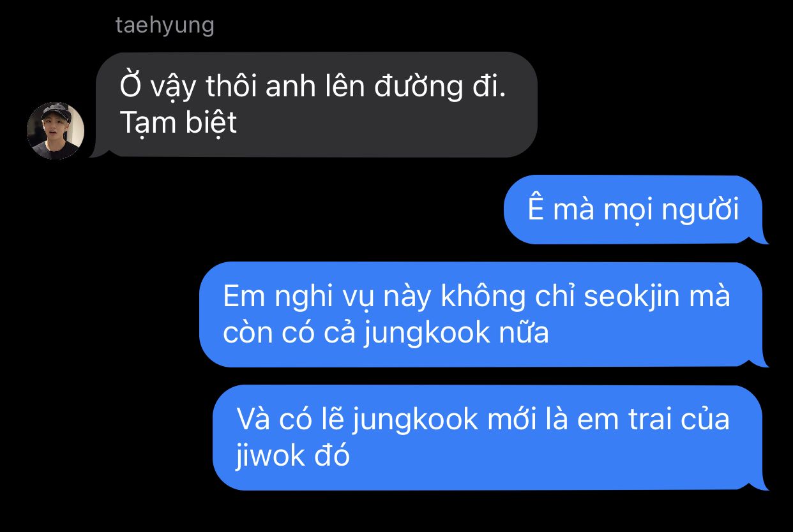Viewport: 793px width, 532px height.
Task: Click the tail of 'Ê mà mọi người' bubble
Action: coord(761,239)
